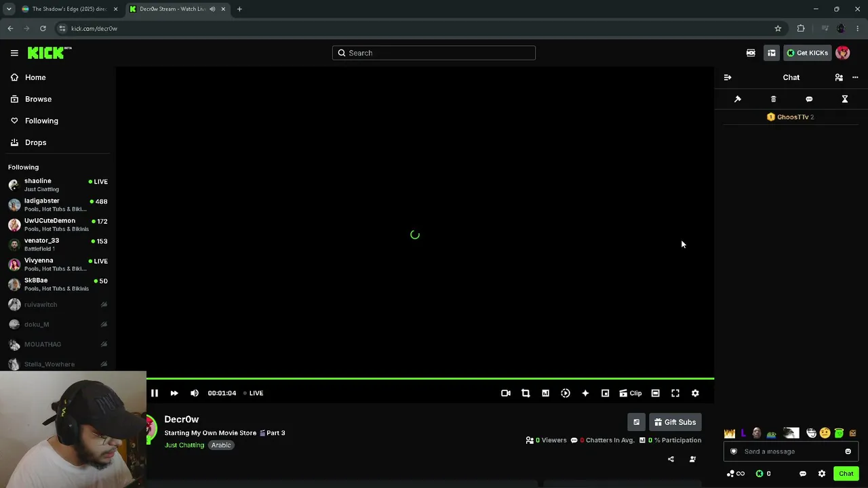
Task: Open ladigabster channel from Following list
Action: [58, 205]
